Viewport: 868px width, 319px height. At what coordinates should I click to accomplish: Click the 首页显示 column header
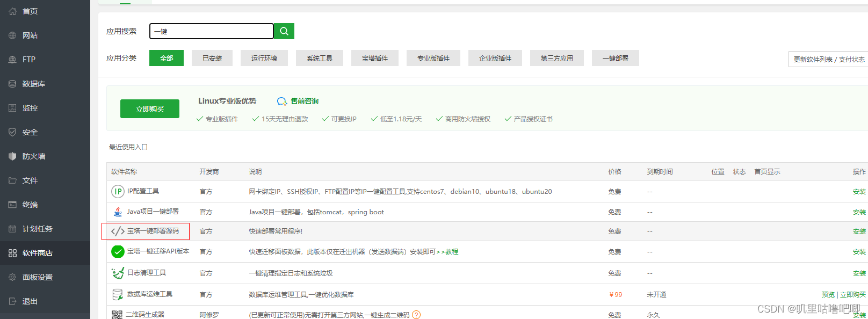(x=767, y=172)
